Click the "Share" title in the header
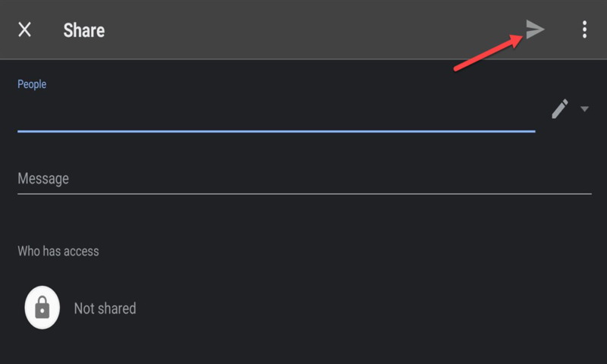This screenshot has height=364, width=607. point(84,30)
